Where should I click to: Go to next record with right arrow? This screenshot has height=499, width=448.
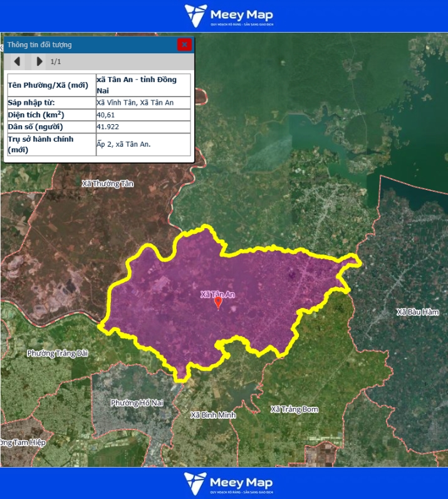[39, 61]
